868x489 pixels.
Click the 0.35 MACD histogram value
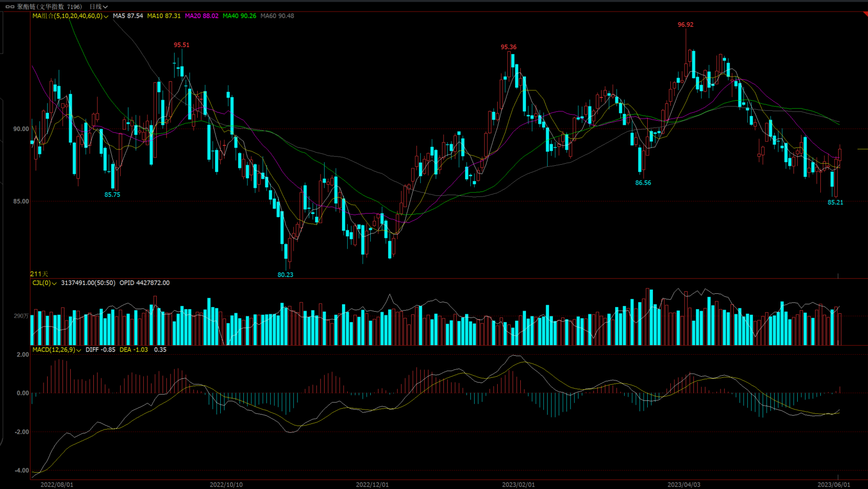point(160,350)
